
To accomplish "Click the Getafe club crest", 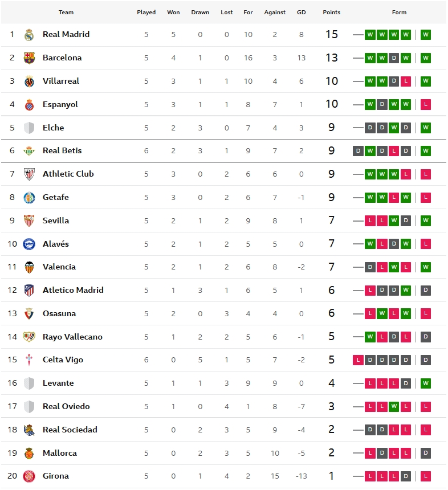I will click(29, 198).
